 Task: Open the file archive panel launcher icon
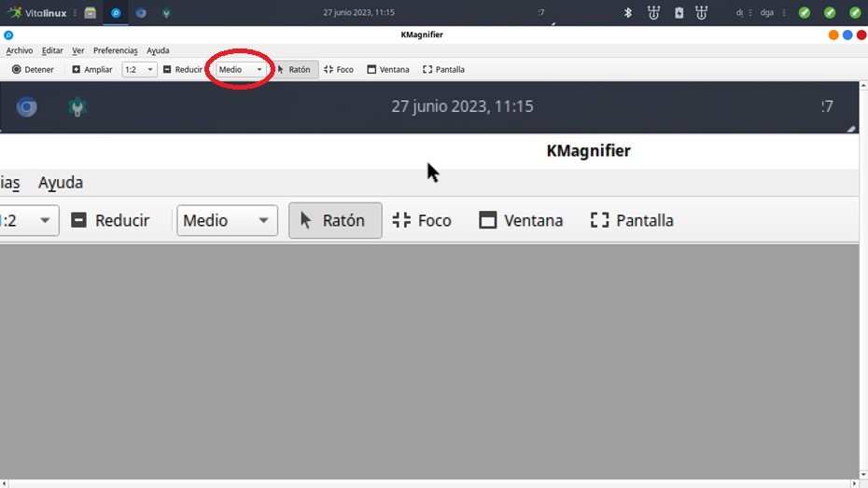click(91, 13)
